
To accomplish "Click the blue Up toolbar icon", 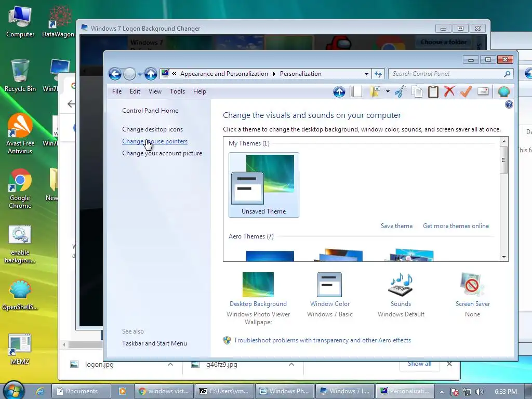I will [x=339, y=91].
